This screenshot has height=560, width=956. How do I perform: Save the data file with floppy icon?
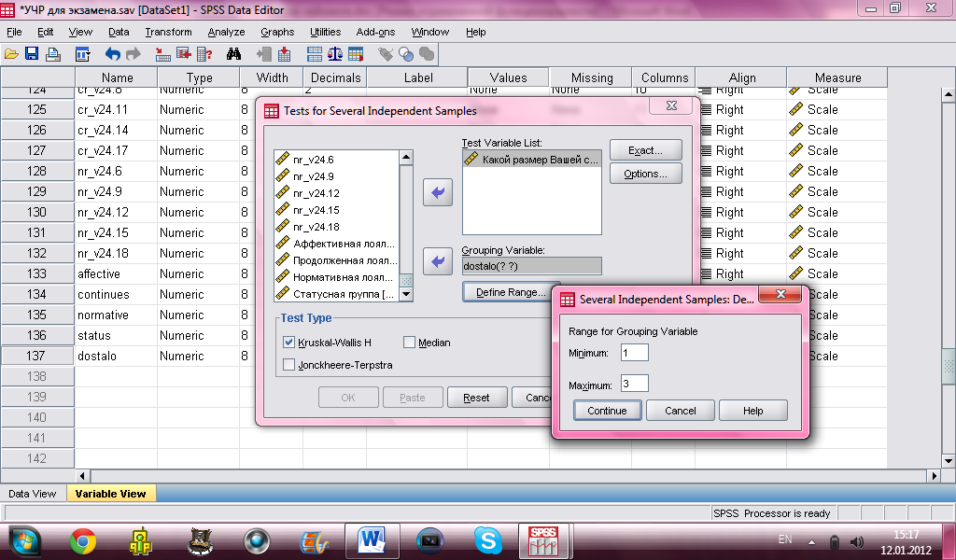coord(32,54)
